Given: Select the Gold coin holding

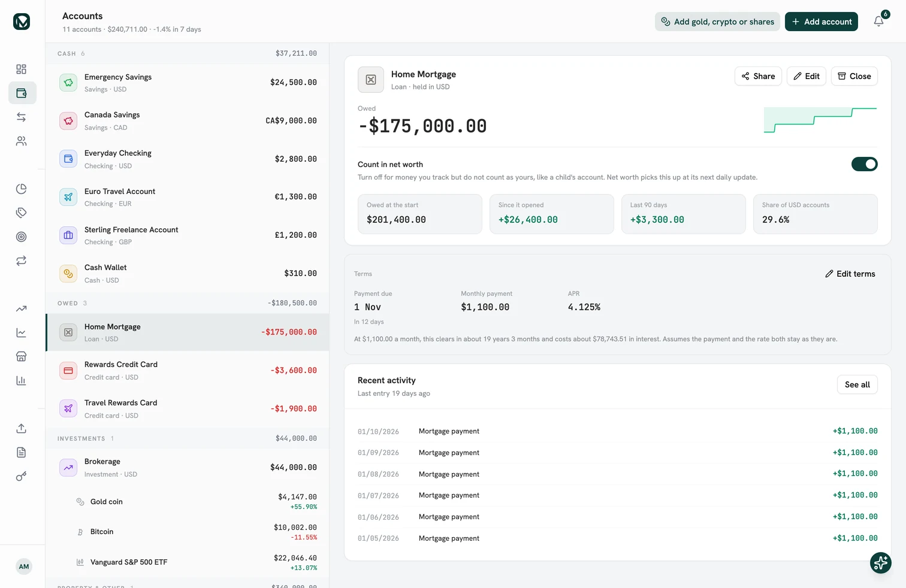Looking at the screenshot, I should click(188, 502).
